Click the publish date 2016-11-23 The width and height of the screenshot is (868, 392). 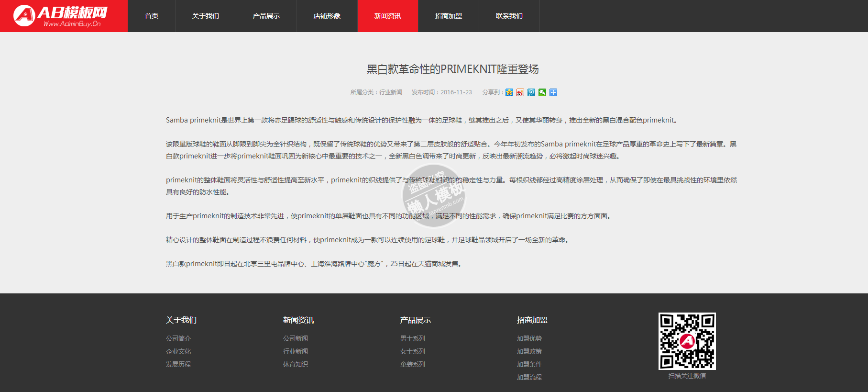pos(456,92)
